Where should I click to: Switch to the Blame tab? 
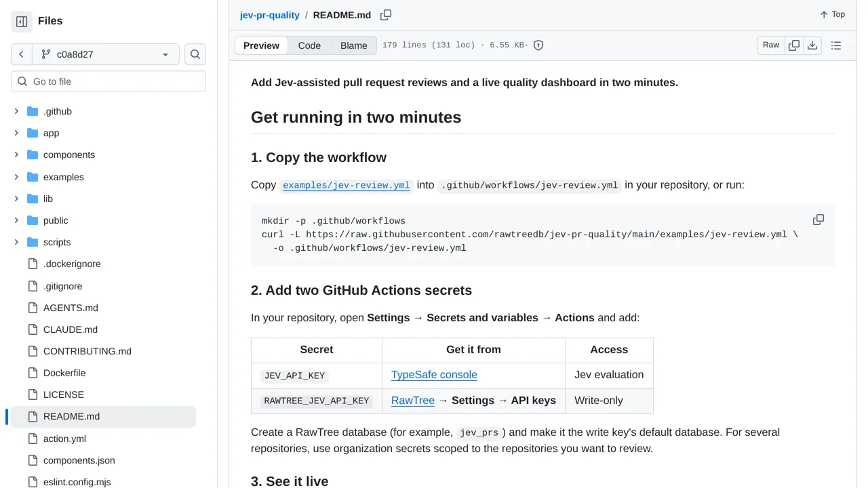[354, 45]
